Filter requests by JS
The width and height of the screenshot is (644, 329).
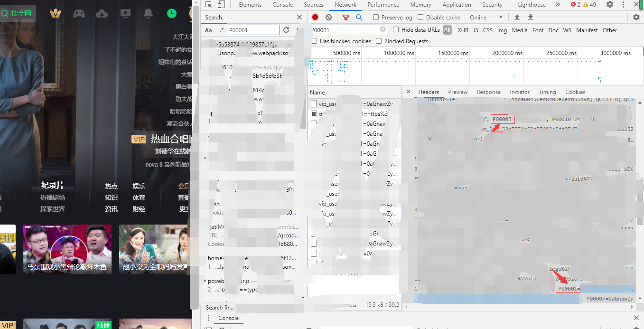click(476, 30)
